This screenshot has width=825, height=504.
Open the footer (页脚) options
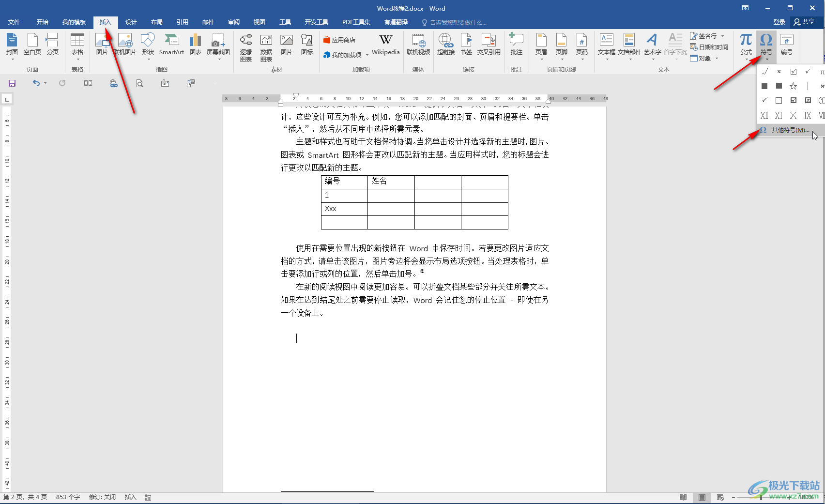point(562,46)
